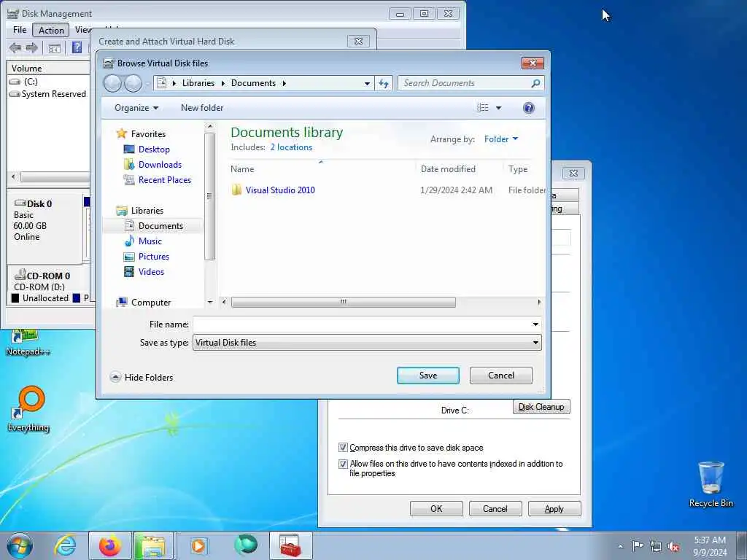Select the Music library
The image size is (747, 560).
point(150,241)
